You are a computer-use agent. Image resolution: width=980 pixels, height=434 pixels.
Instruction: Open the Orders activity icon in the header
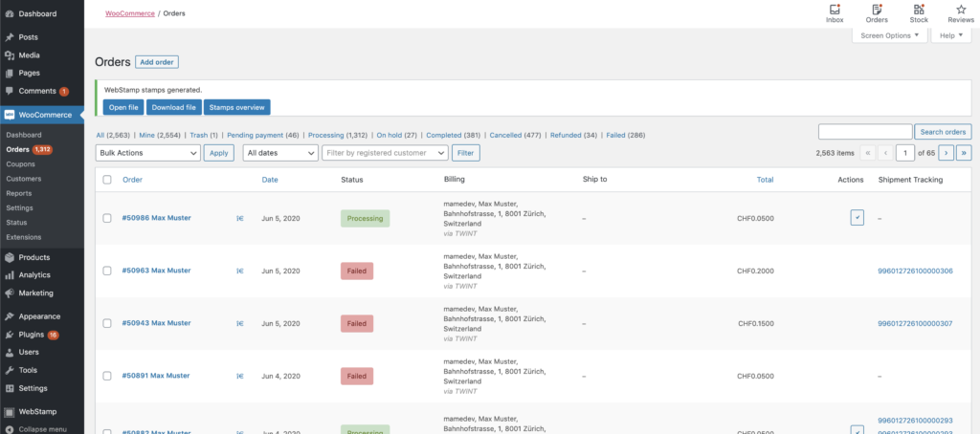877,10
